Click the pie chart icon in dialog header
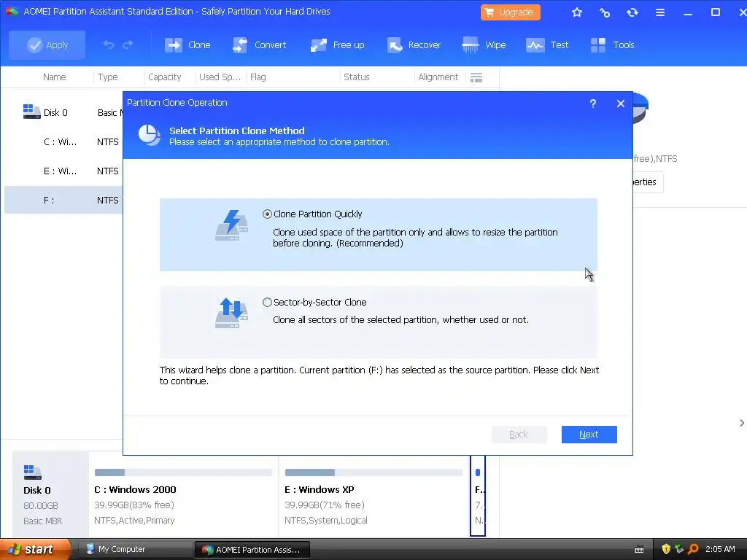This screenshot has width=747, height=560. point(149,135)
